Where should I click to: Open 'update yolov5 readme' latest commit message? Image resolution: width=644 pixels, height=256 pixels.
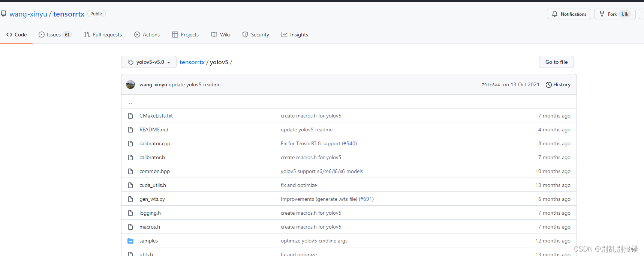195,85
